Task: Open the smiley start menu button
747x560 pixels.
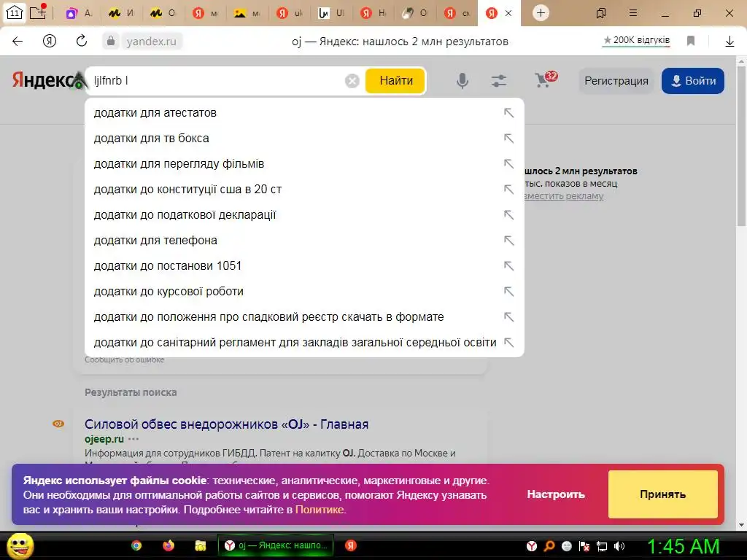Action: (x=20, y=545)
